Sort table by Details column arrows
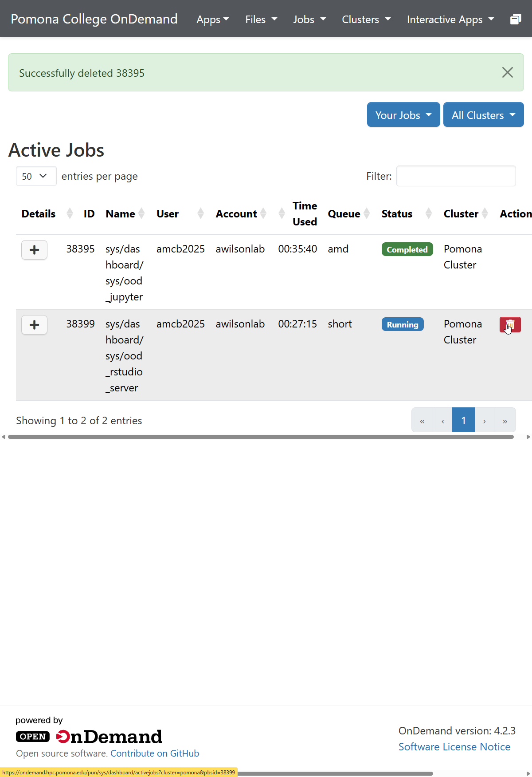532x777 pixels. 70,213
